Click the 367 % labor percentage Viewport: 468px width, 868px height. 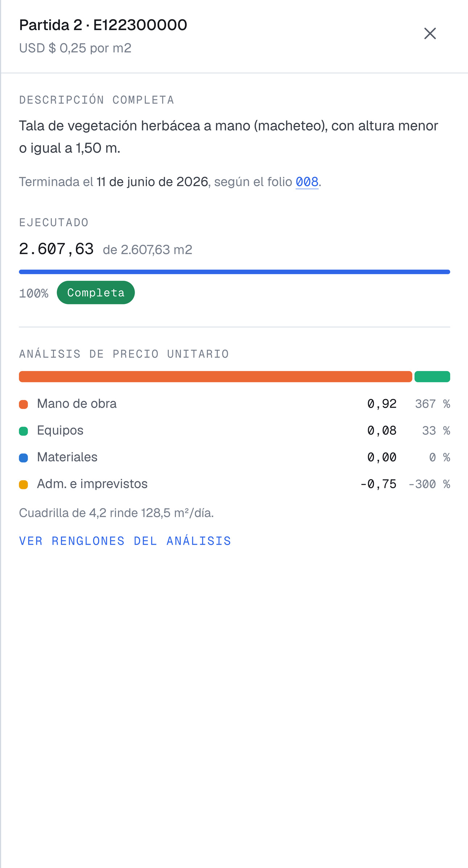coord(432,404)
